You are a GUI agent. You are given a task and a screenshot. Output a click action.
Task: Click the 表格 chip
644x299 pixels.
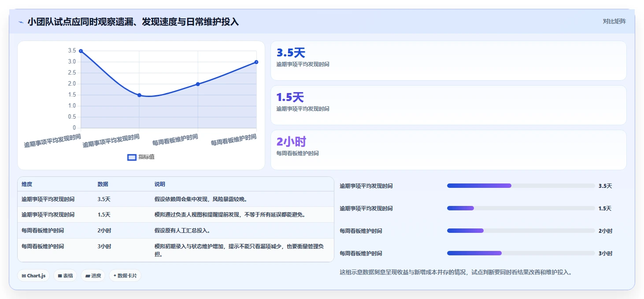click(66, 276)
